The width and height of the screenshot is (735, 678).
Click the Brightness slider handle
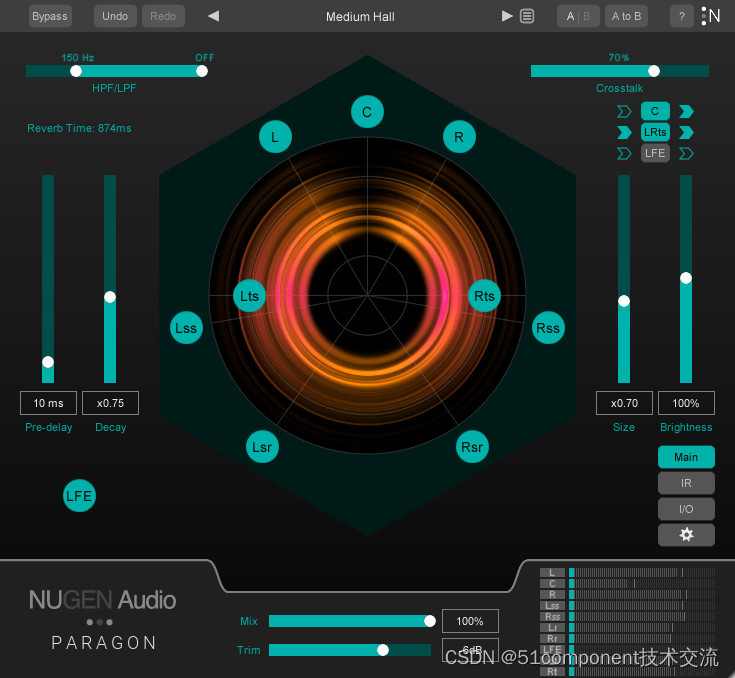(x=686, y=278)
